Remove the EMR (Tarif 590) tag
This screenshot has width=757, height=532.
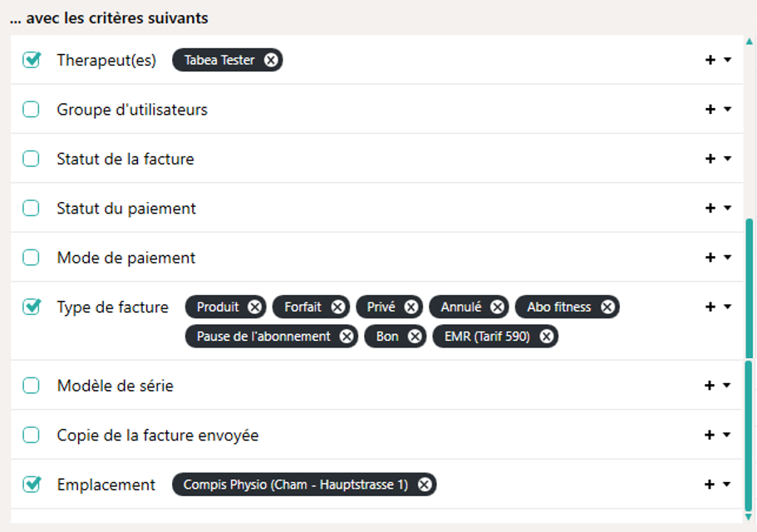[546, 337]
